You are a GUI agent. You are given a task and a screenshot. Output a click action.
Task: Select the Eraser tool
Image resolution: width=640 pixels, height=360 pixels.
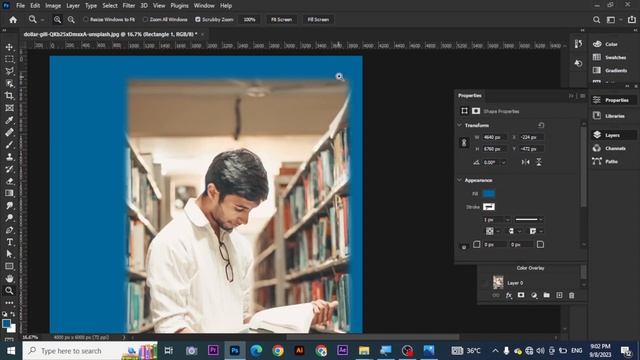tap(9, 181)
